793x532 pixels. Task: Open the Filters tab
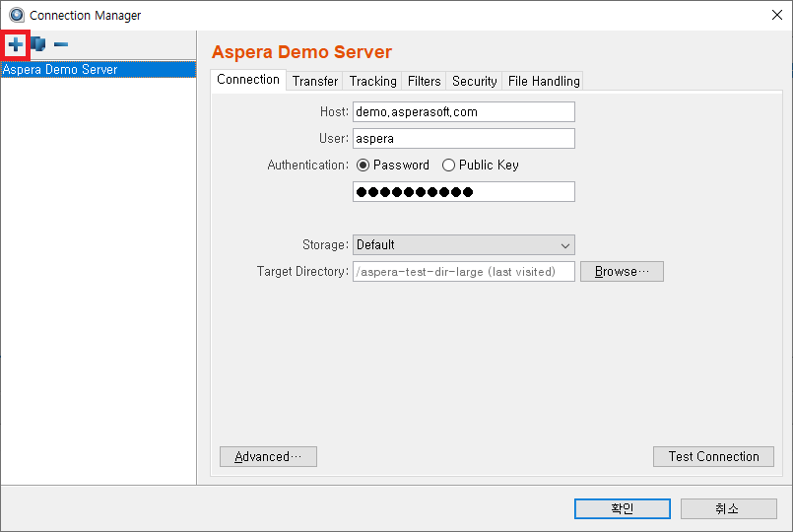[424, 81]
